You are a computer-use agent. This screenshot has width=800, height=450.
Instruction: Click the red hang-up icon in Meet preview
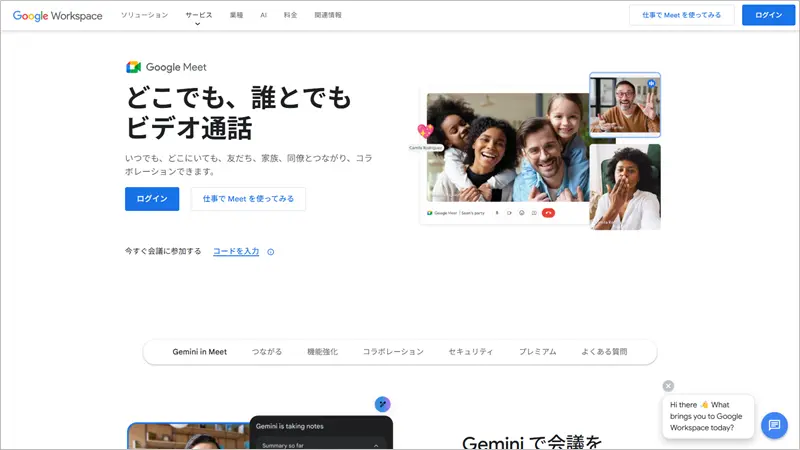[548, 213]
